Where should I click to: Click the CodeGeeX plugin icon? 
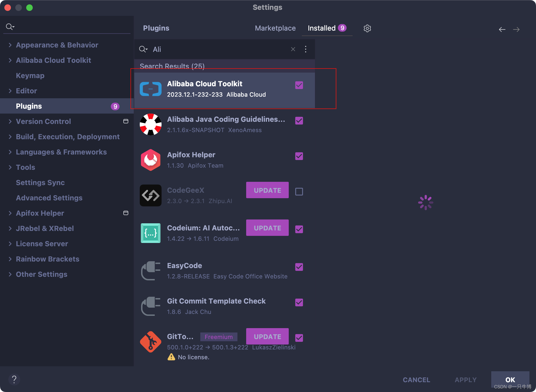coord(150,195)
